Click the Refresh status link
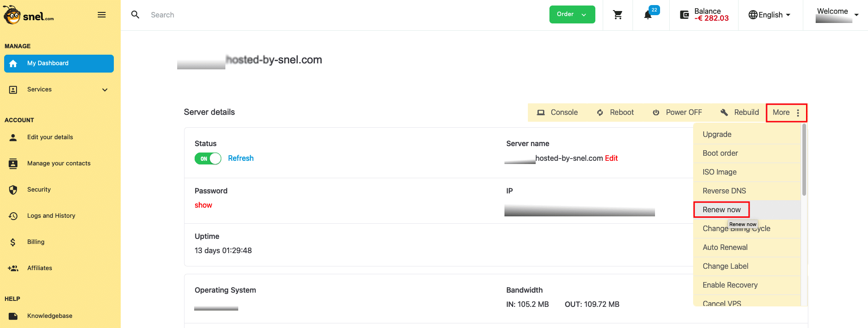This screenshot has width=868, height=328. [241, 158]
